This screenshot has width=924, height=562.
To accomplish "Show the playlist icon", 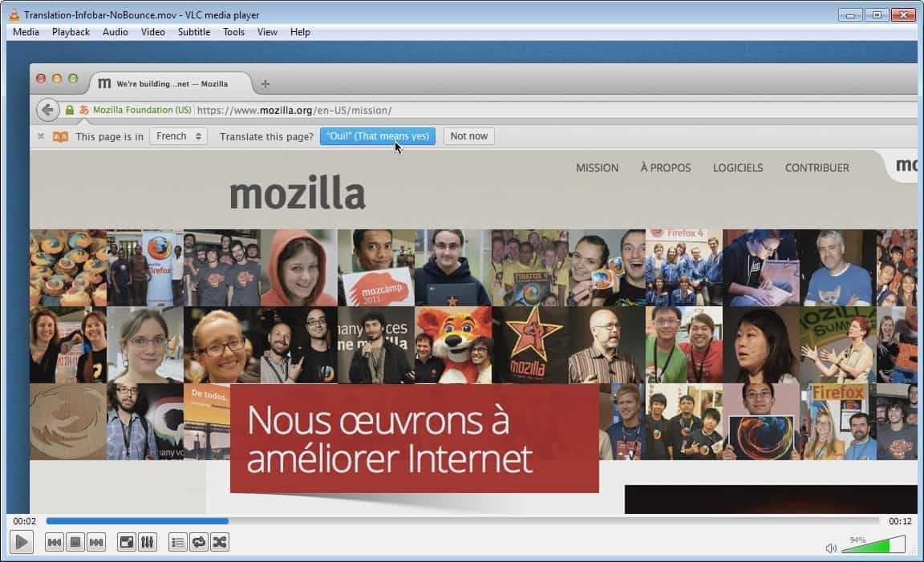I will pos(177,542).
